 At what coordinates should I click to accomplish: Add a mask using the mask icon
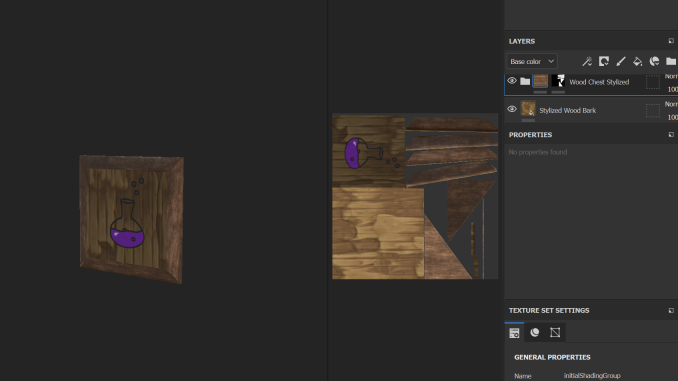point(604,61)
